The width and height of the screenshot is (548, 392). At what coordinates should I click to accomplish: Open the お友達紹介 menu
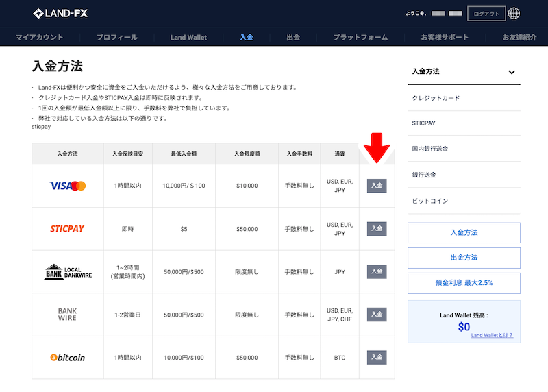coord(519,37)
